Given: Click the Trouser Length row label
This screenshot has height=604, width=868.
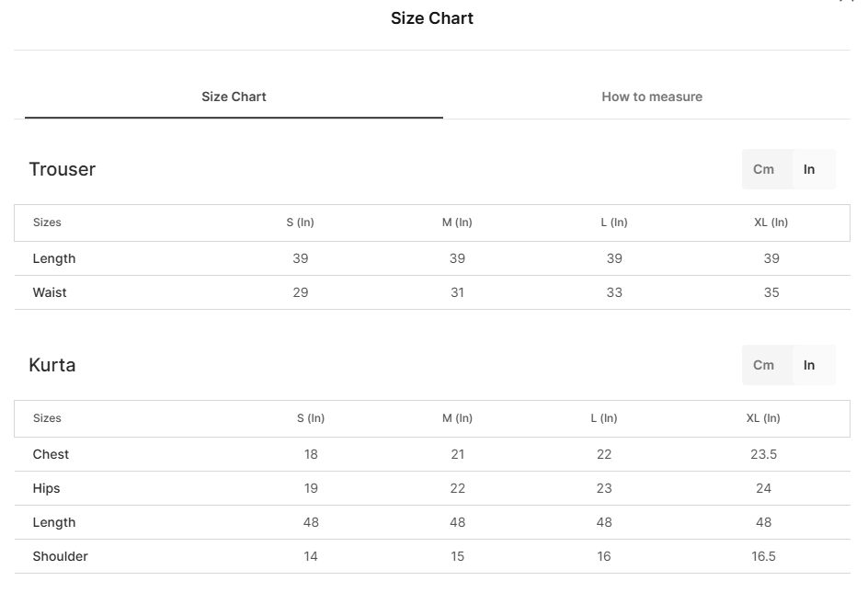Looking at the screenshot, I should click(54, 259).
